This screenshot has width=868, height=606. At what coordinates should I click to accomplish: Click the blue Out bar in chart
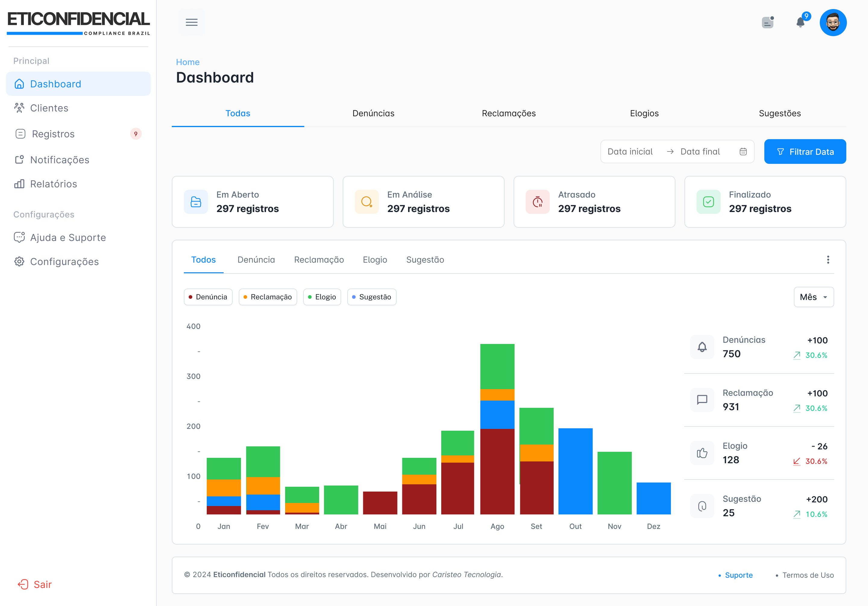point(575,471)
